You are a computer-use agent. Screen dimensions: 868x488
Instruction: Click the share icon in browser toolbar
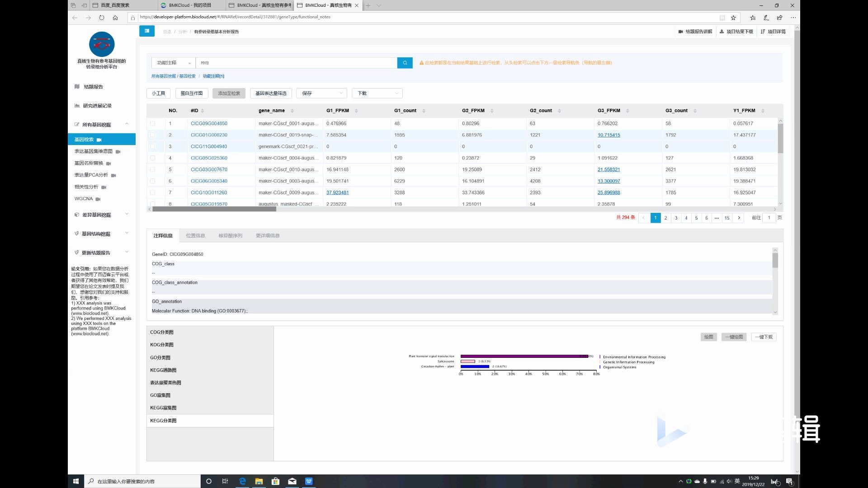click(x=779, y=18)
